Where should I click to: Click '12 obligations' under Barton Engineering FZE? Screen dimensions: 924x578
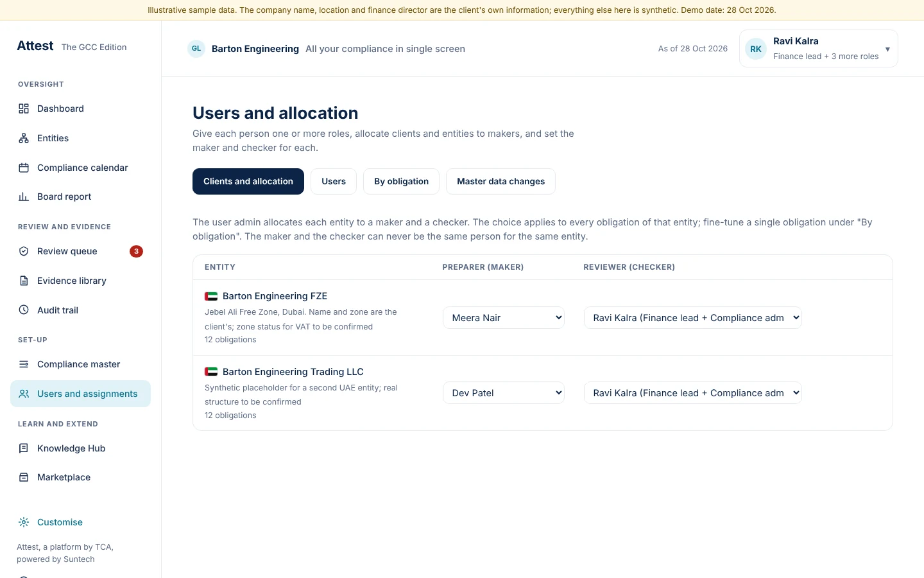point(230,340)
